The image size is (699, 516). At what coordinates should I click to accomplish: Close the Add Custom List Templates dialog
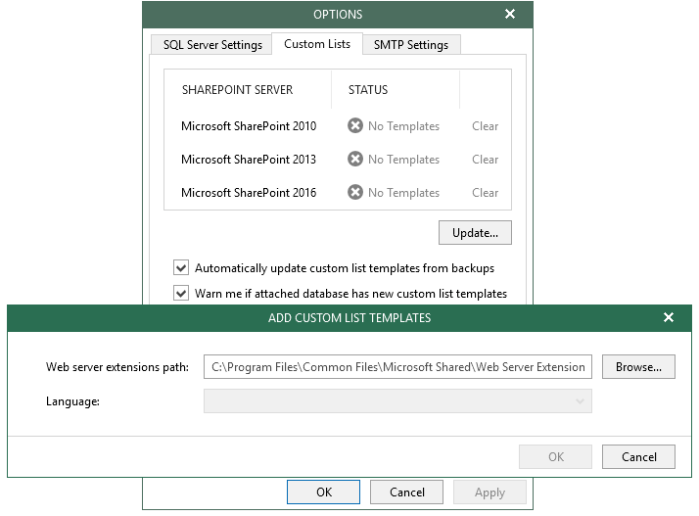[x=668, y=317]
